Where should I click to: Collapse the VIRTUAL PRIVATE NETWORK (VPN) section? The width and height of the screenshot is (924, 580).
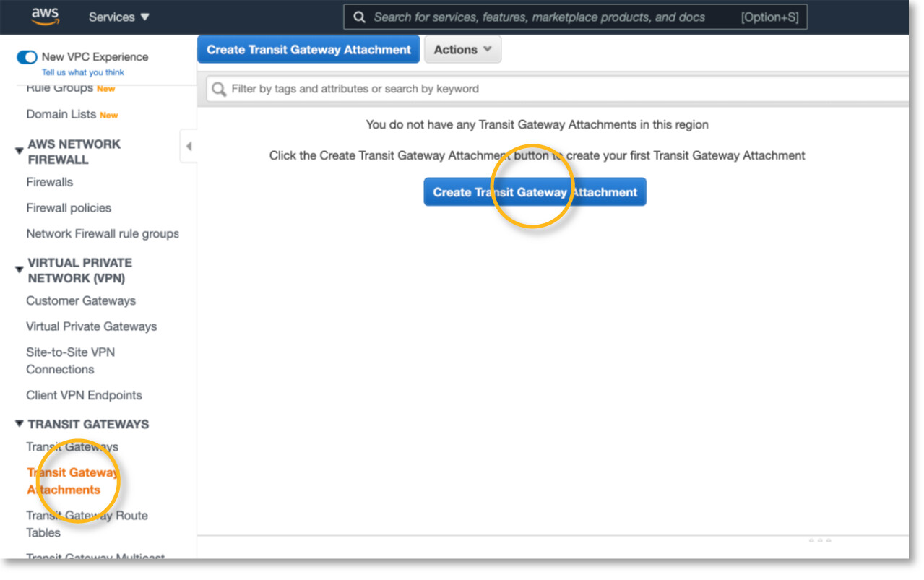pyautogui.click(x=19, y=269)
